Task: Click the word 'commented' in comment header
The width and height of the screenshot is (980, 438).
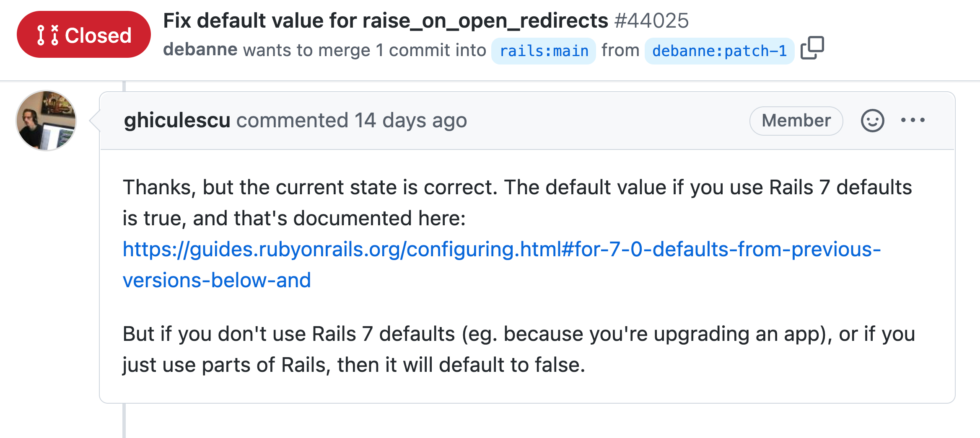Action: 292,121
